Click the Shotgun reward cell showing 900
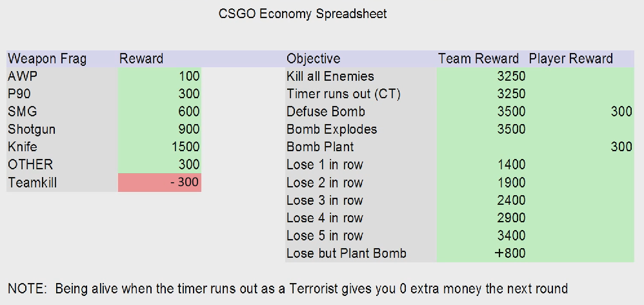Viewport: 644px width, 305px height. click(x=159, y=129)
